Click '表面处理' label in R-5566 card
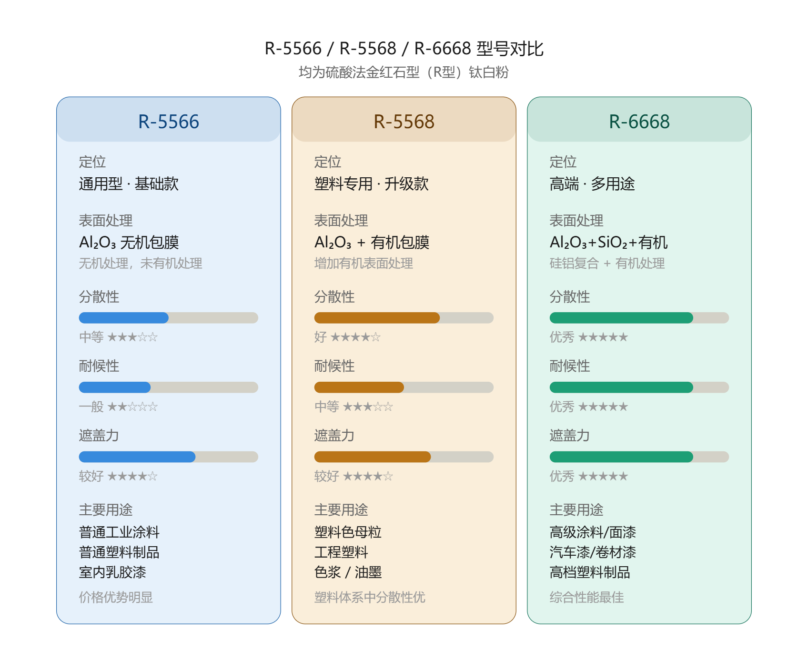Screen dimensions: 808x672 click(x=106, y=221)
